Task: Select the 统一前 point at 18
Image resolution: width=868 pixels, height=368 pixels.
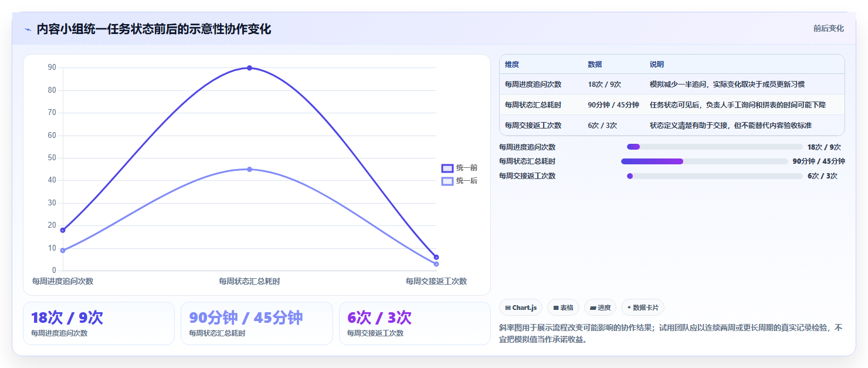Action: [x=63, y=230]
